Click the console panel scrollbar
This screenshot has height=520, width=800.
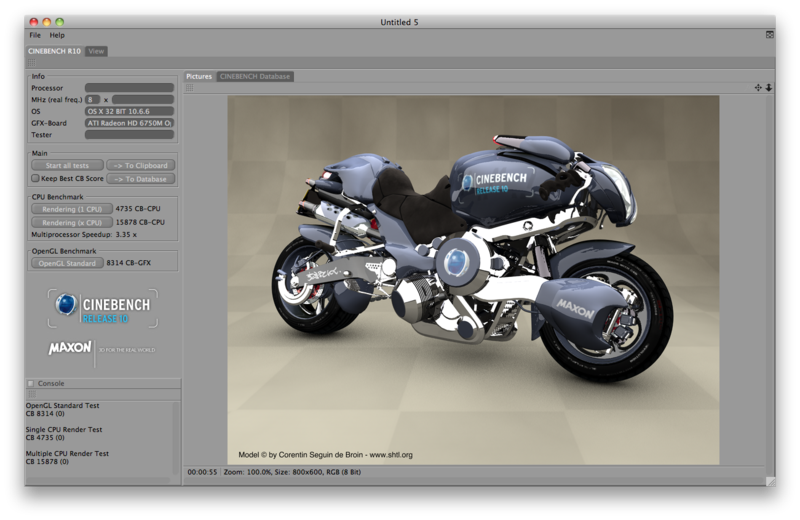pos(176,440)
